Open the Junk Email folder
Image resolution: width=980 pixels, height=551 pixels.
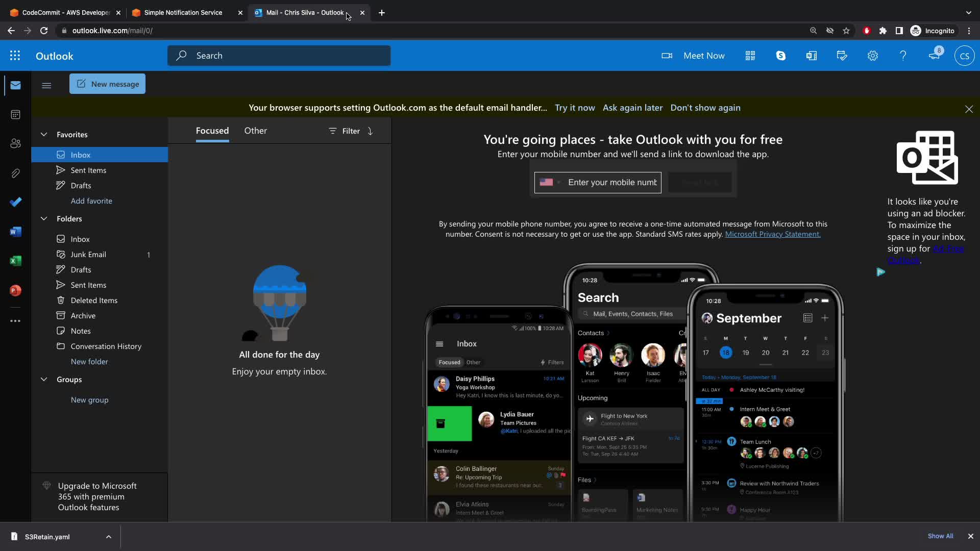tap(88, 255)
